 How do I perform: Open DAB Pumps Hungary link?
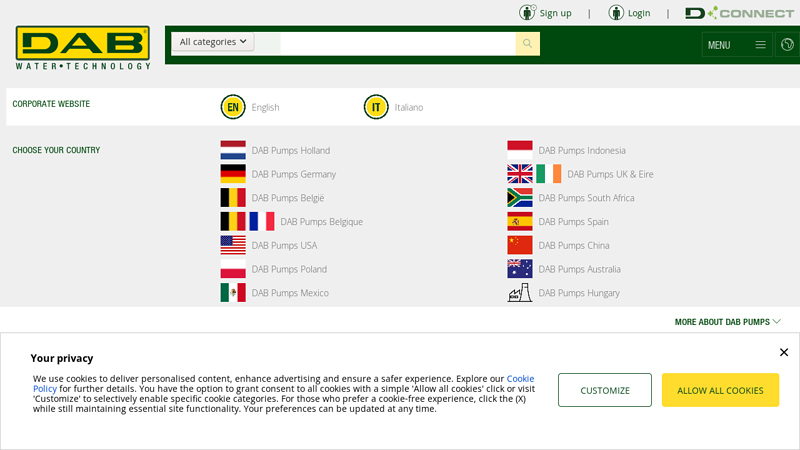579,293
